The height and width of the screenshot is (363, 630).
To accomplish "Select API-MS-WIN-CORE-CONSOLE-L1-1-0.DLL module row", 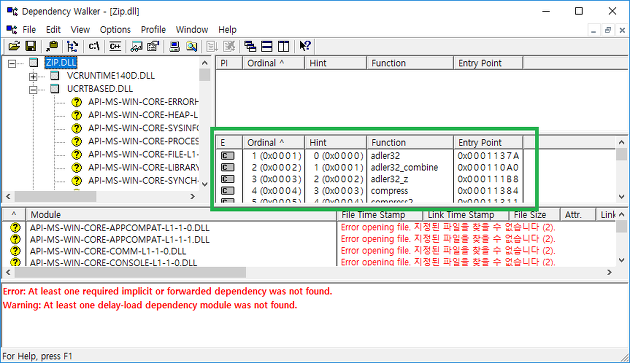I will 113,263.
